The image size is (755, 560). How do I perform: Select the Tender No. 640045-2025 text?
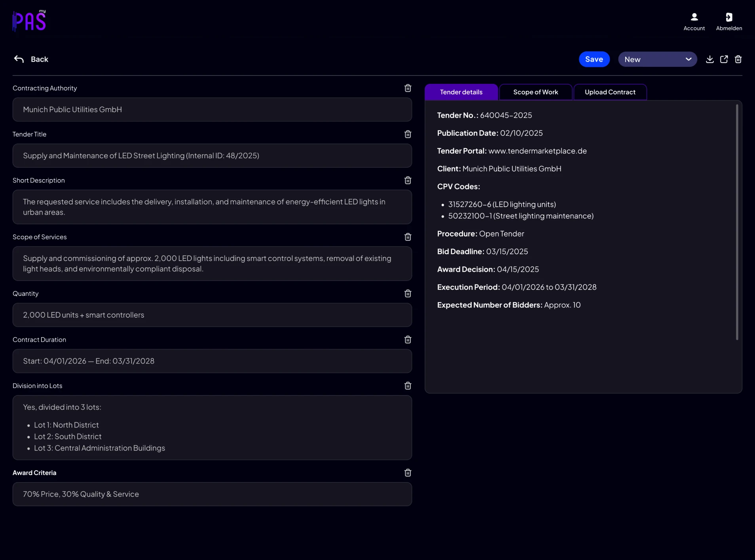(484, 115)
